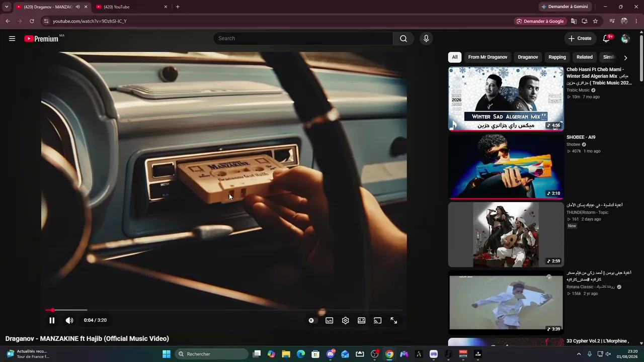Enter full screen mode

pos(394,320)
